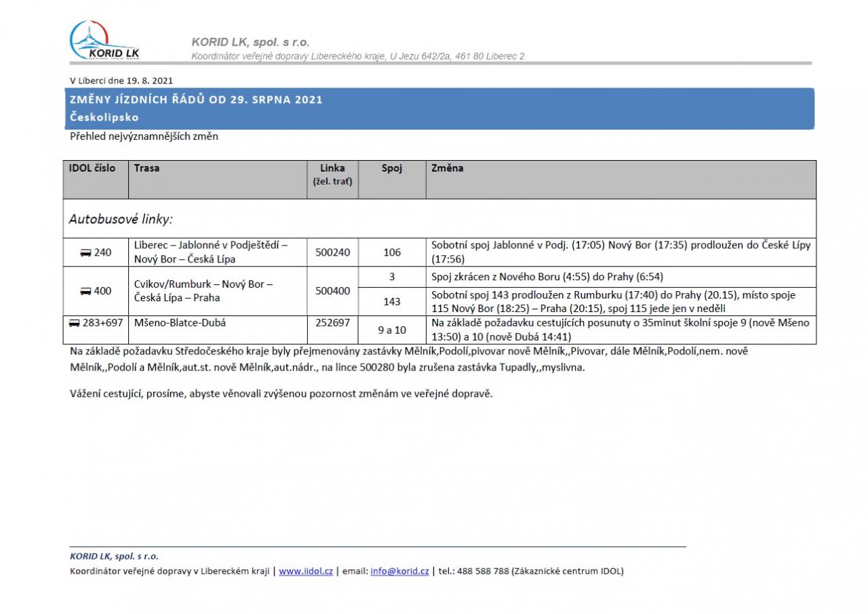Click the bus icon beside 283+697
The height and width of the screenshot is (614, 868).
click(x=75, y=323)
